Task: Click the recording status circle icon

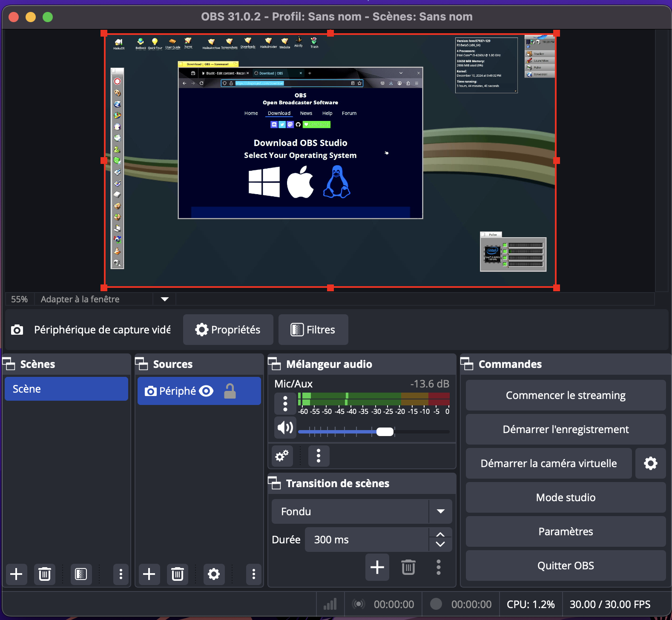Action: [436, 604]
